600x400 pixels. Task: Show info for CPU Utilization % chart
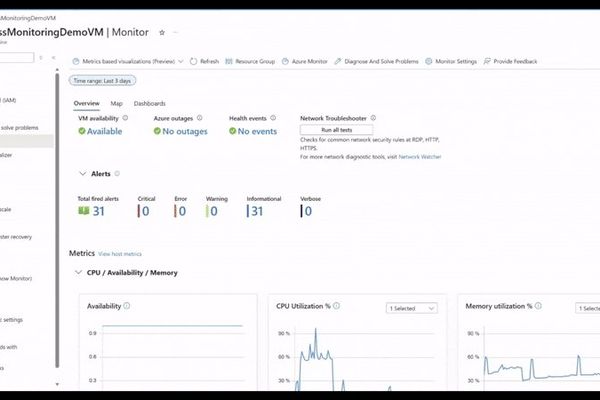point(336,306)
